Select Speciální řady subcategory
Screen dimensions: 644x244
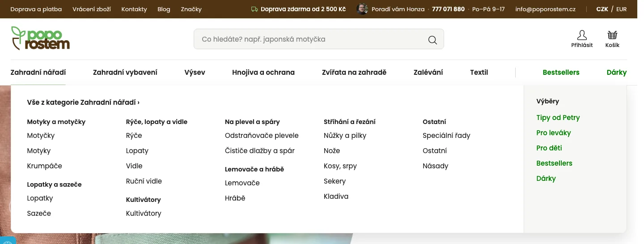(x=446, y=135)
